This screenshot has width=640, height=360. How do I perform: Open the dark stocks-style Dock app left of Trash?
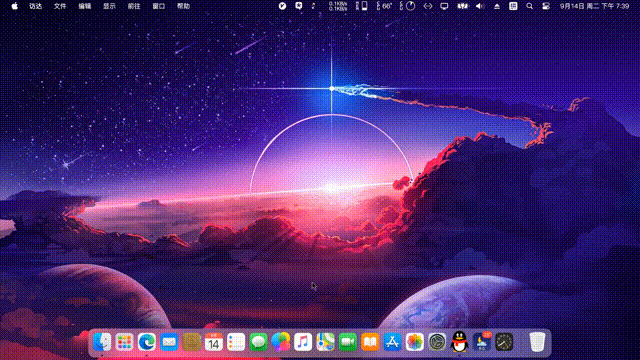point(504,342)
